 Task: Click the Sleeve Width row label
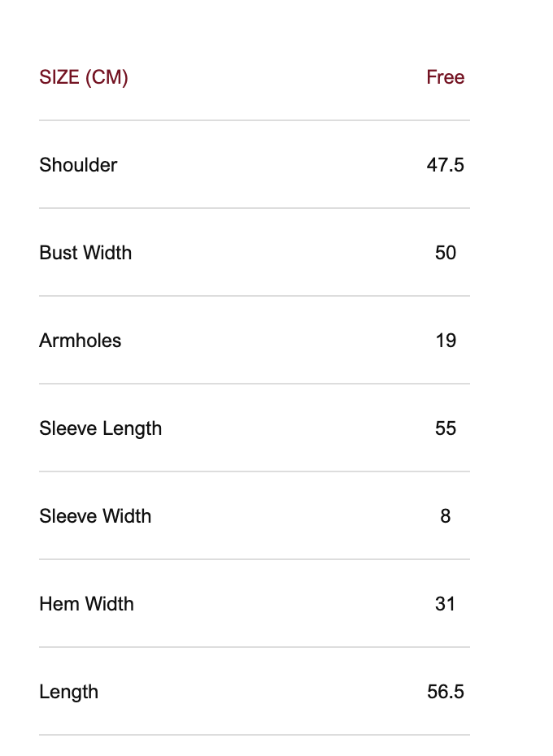95,516
